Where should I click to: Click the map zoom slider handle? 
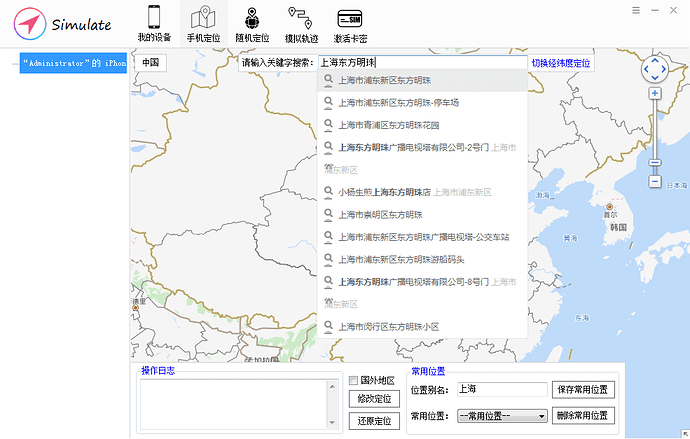[x=655, y=162]
